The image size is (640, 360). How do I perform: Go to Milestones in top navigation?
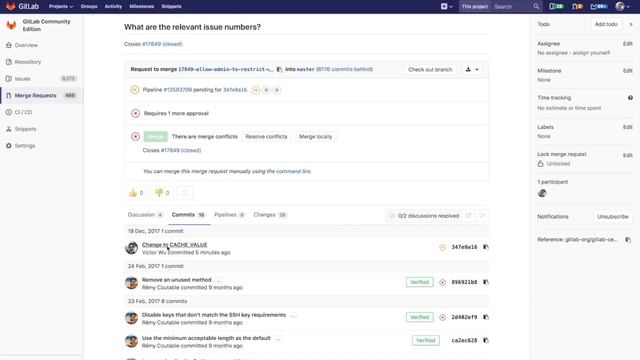[142, 7]
